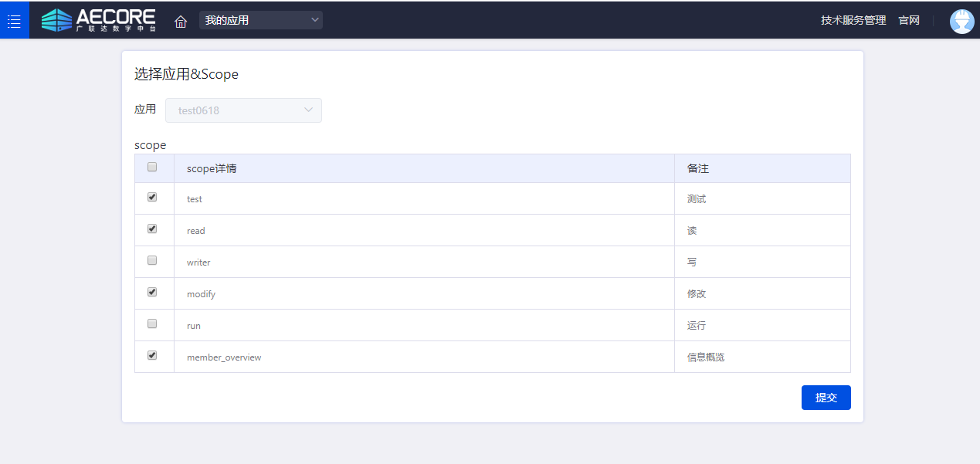This screenshot has width=980, height=464.
Task: Select the member_overview row text
Action: [x=224, y=357]
